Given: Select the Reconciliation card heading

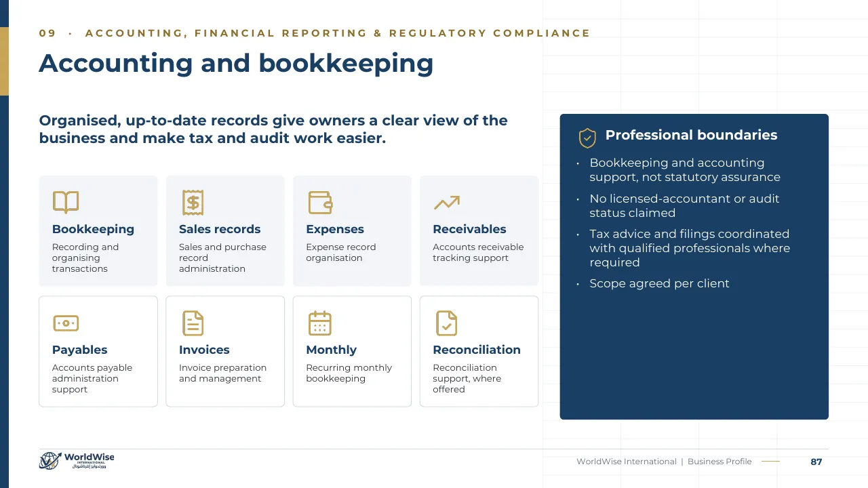Looking at the screenshot, I should [x=477, y=350].
